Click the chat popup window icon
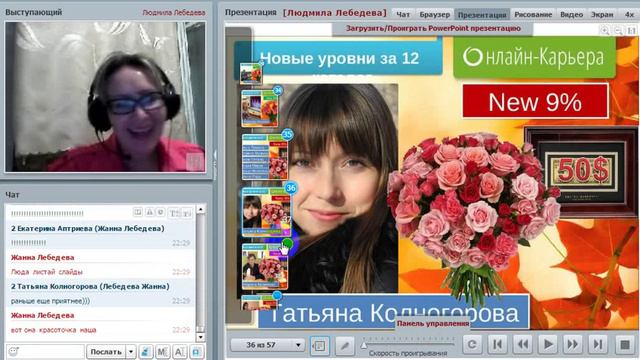Viewport: 640px width, 360px height. point(138,212)
